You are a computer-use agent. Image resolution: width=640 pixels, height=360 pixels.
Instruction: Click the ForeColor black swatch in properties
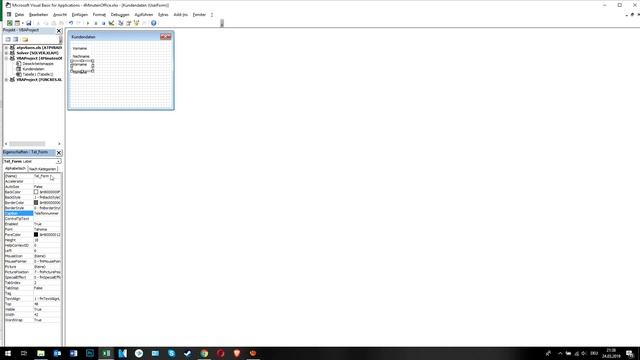[36, 235]
